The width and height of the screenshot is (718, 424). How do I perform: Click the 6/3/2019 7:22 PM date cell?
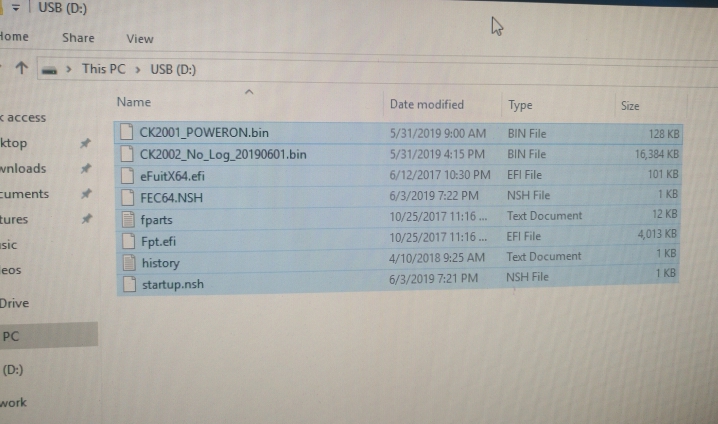(434, 196)
